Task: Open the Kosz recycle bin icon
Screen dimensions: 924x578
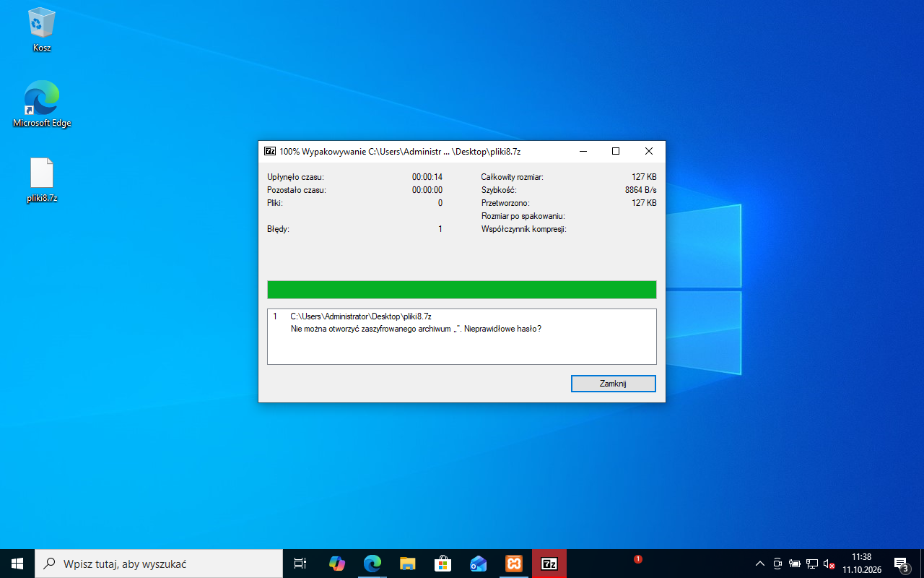Action: click(x=42, y=30)
